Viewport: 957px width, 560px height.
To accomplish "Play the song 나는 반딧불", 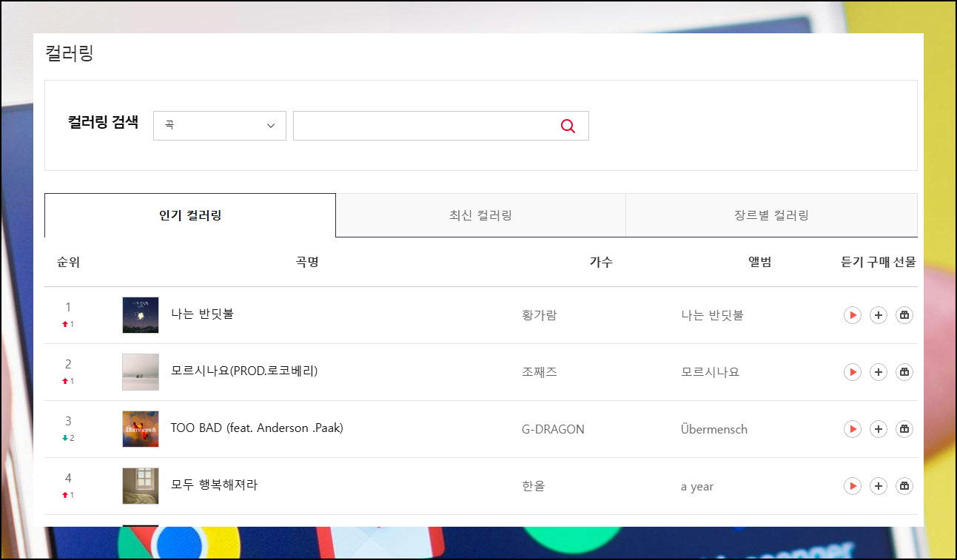I will point(853,315).
